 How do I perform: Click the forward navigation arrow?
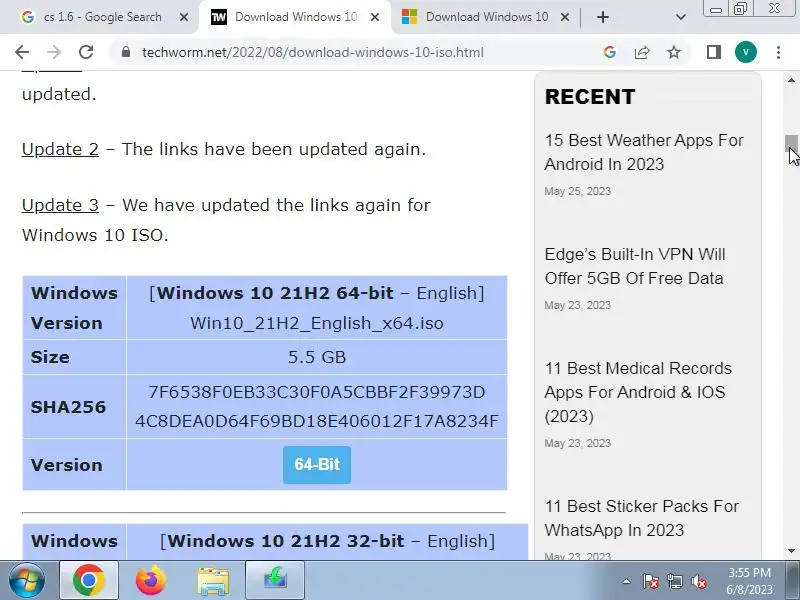54,52
